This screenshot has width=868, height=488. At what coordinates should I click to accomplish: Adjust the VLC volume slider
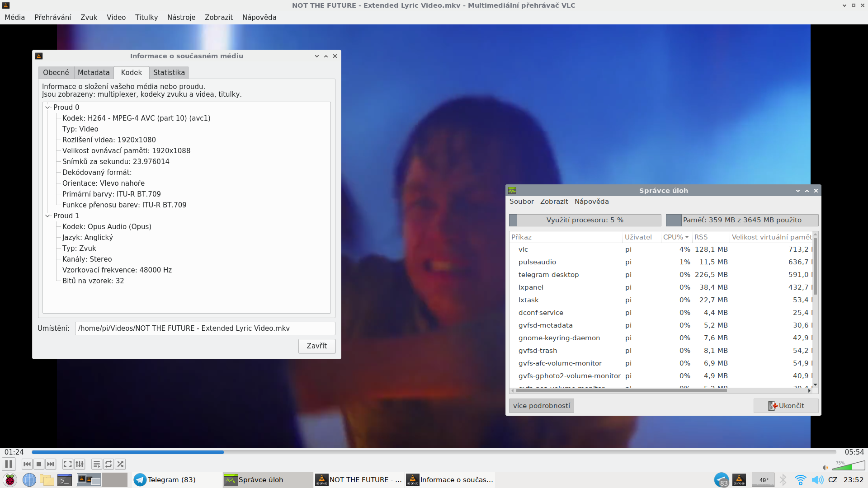coord(849,465)
